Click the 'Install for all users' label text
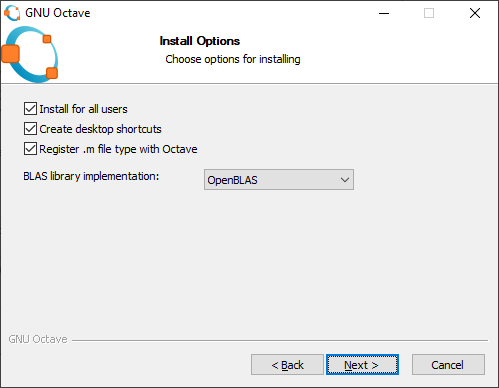 pos(83,109)
